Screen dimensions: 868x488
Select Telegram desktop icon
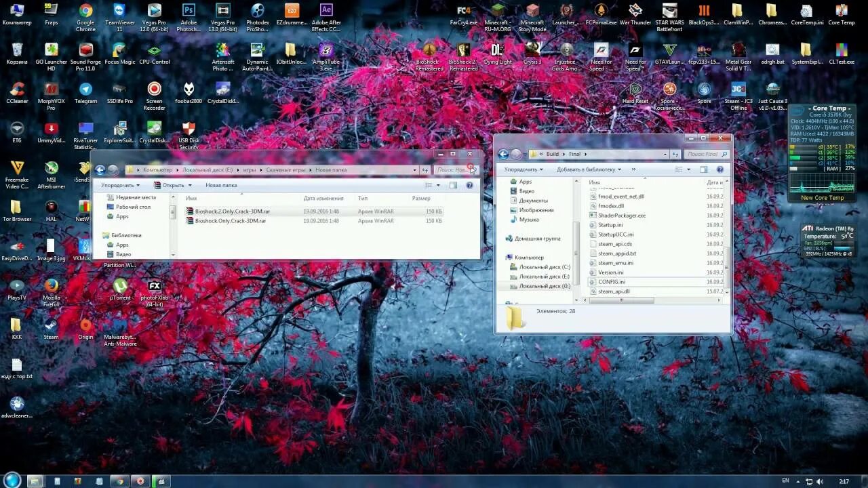coord(85,93)
